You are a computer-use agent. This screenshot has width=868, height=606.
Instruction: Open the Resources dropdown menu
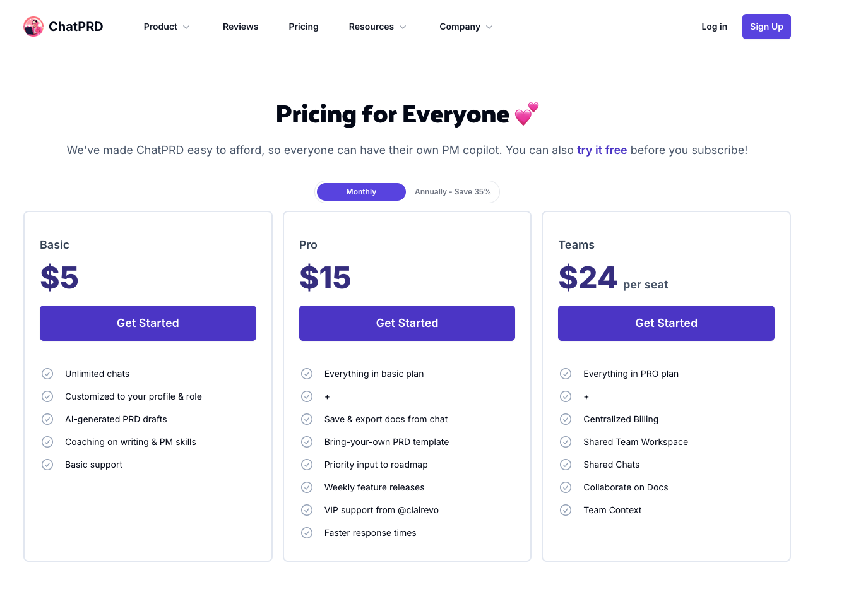(x=378, y=27)
